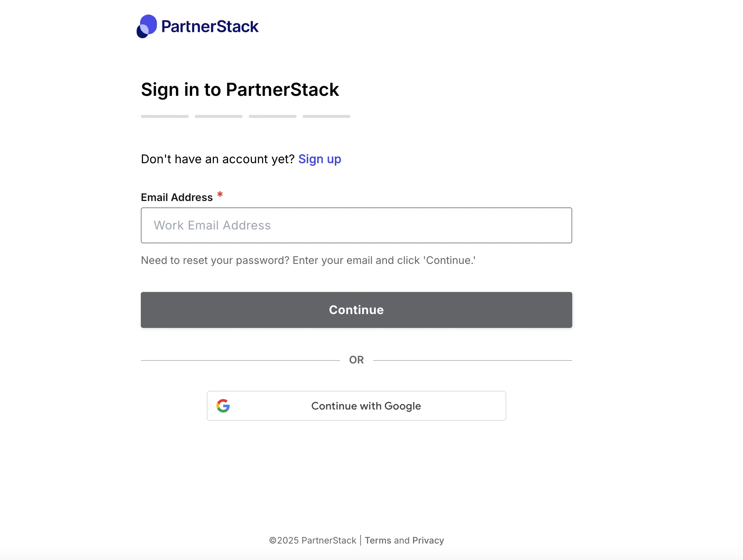This screenshot has width=743, height=560.
Task: Open the Privacy link in footer
Action: 428,540
